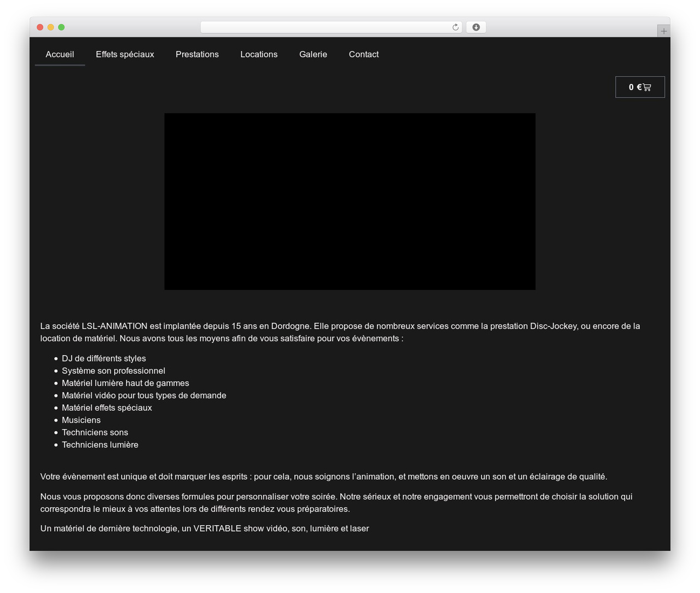Select the list item "Musiciens"
This screenshot has height=593, width=700.
click(81, 420)
